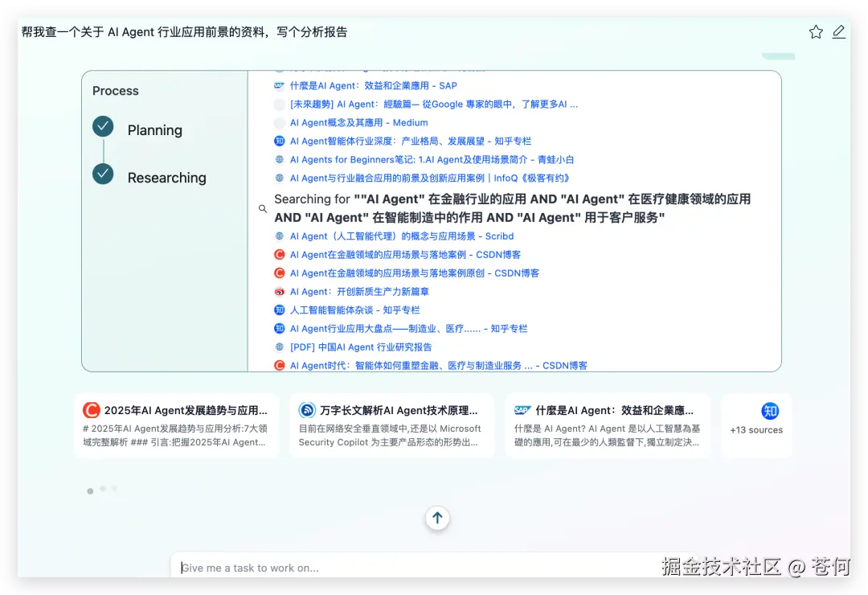Image resolution: width=868 pixels, height=595 pixels.
Task: Click the Zhihu icon beside 人工智能智能体杂谈
Action: pyautogui.click(x=280, y=310)
